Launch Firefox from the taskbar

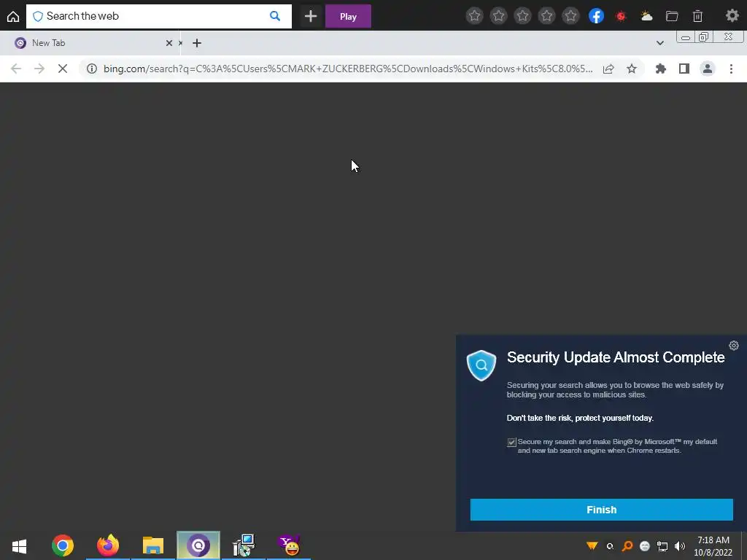(108, 545)
